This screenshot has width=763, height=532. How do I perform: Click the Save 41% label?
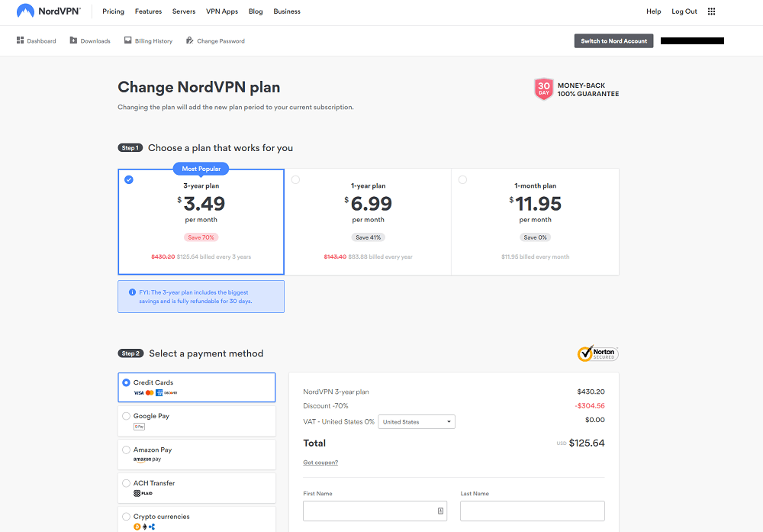coord(368,237)
